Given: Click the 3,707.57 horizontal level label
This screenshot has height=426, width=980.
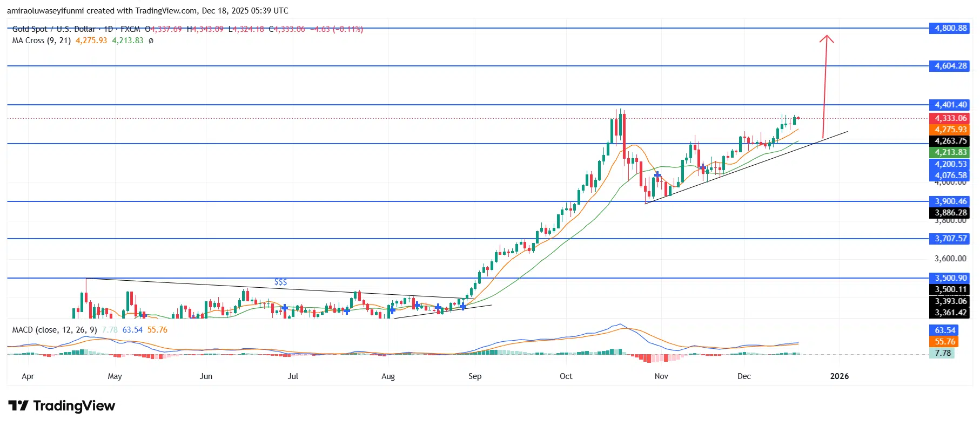Looking at the screenshot, I should tap(950, 239).
